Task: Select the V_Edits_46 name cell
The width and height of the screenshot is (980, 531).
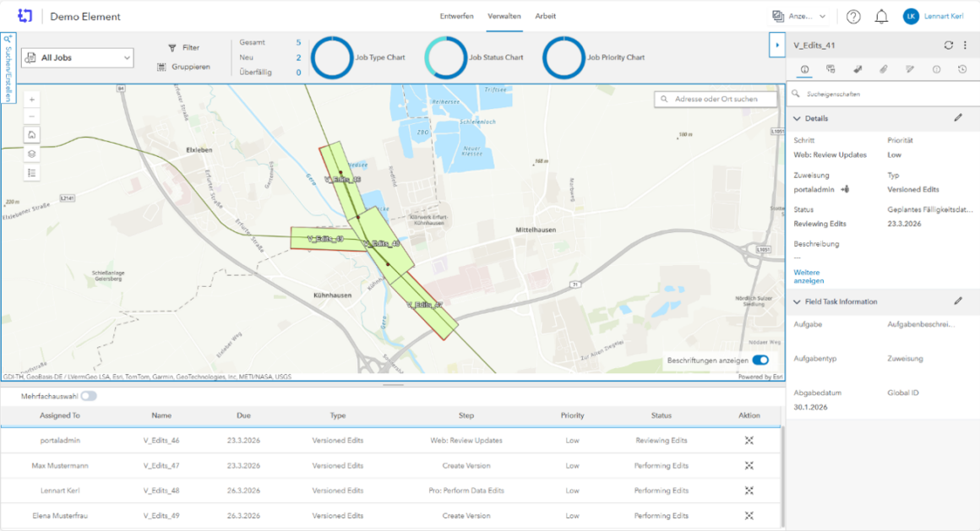Action: pyautogui.click(x=161, y=441)
